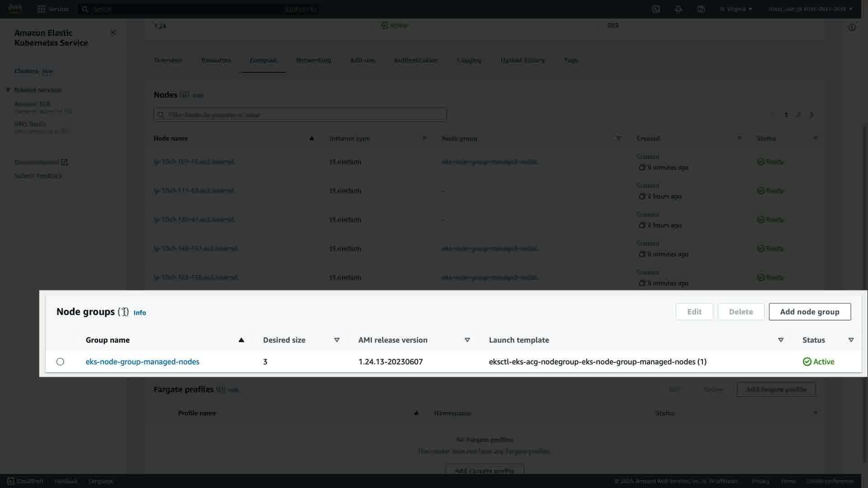Collapse the Related services section
This screenshot has height=488, width=868.
8,90
